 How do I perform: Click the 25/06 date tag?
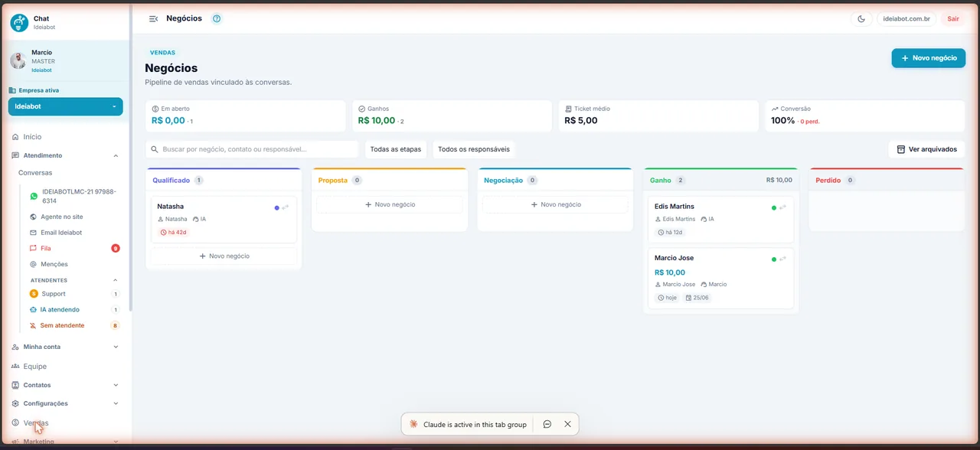(697, 298)
